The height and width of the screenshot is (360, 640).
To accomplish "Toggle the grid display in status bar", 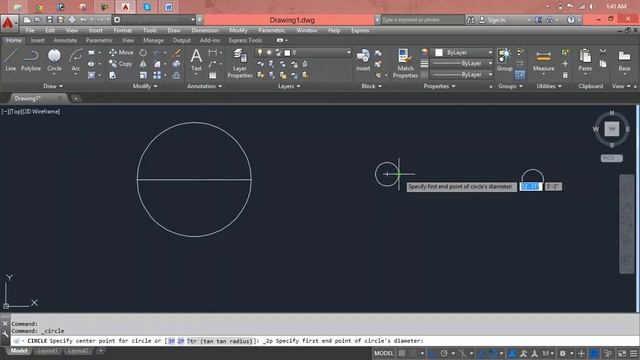I will [x=402, y=353].
